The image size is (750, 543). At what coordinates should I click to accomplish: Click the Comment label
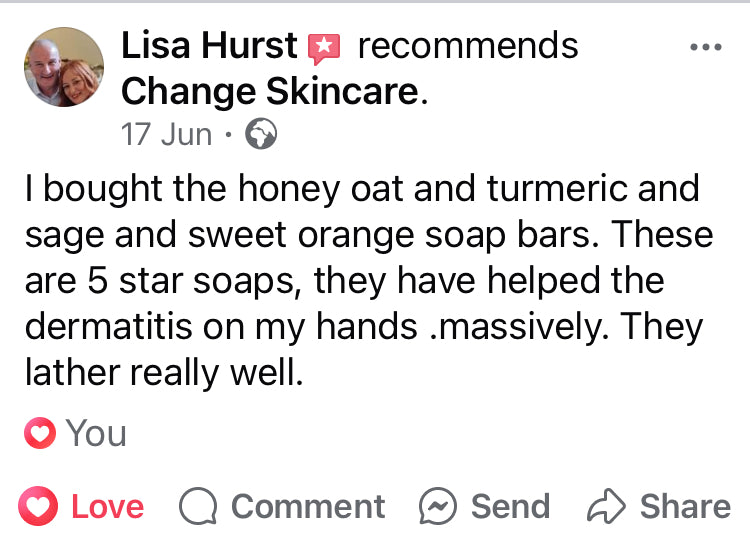pyautogui.click(x=307, y=506)
